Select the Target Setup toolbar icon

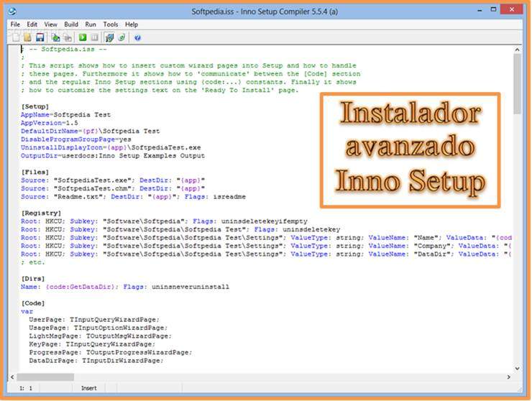coord(109,37)
